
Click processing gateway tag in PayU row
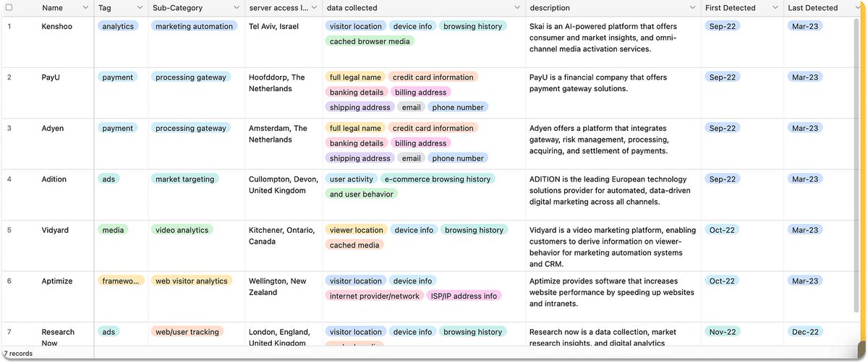(191, 77)
